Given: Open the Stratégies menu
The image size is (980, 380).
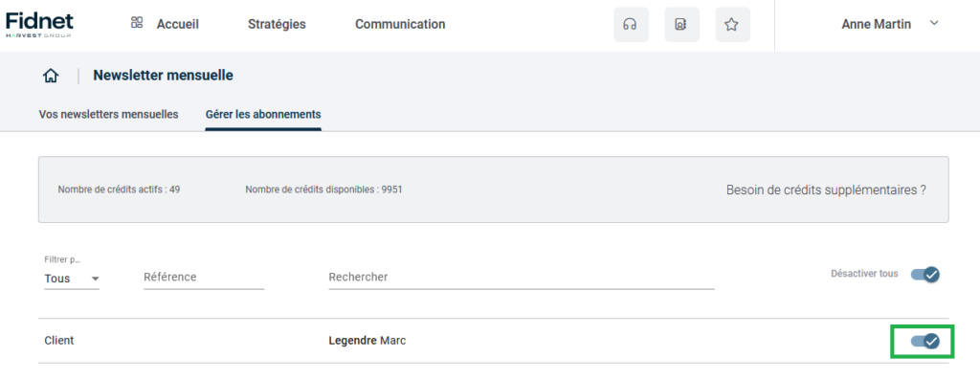Looking at the screenshot, I should 277,24.
